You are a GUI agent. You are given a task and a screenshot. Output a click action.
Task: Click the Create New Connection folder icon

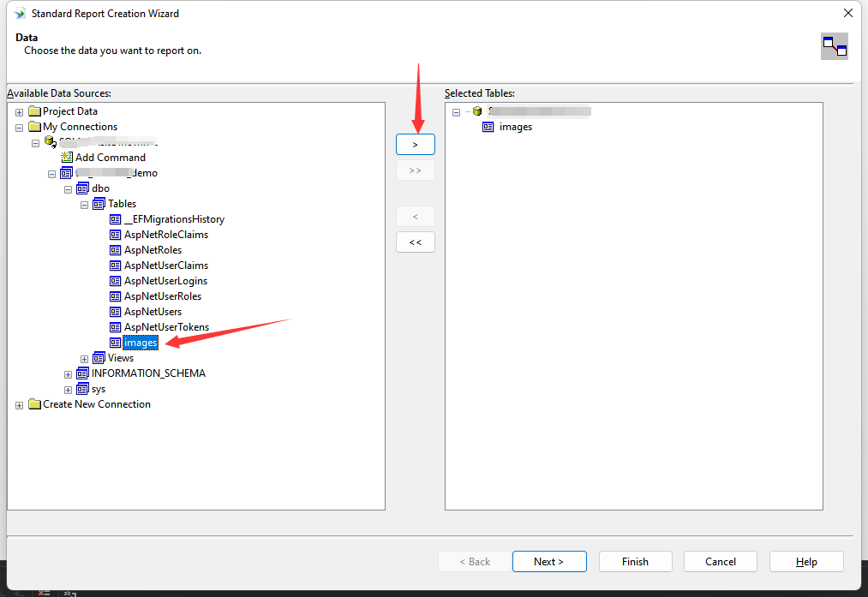pyautogui.click(x=35, y=403)
